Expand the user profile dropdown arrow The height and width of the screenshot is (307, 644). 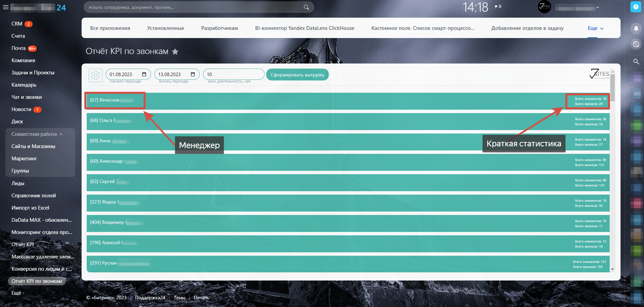click(597, 7)
